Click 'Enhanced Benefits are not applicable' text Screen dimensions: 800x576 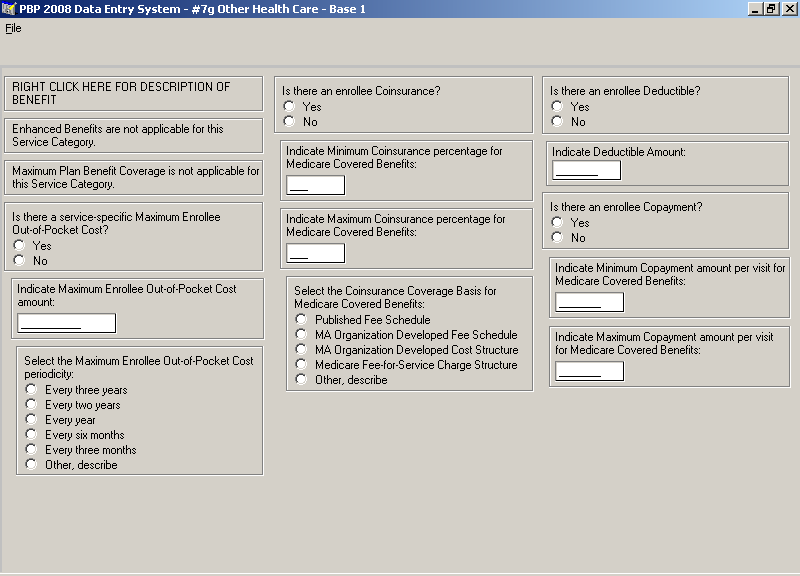click(118, 135)
